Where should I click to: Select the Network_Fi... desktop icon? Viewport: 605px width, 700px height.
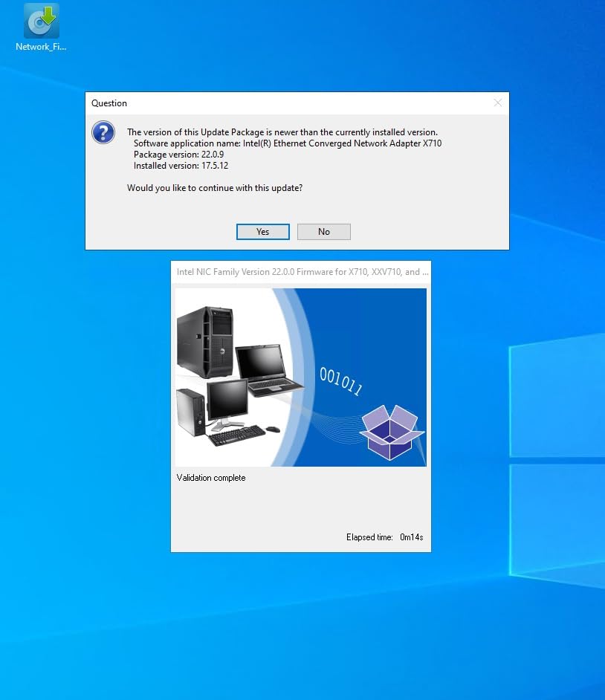coord(41,27)
